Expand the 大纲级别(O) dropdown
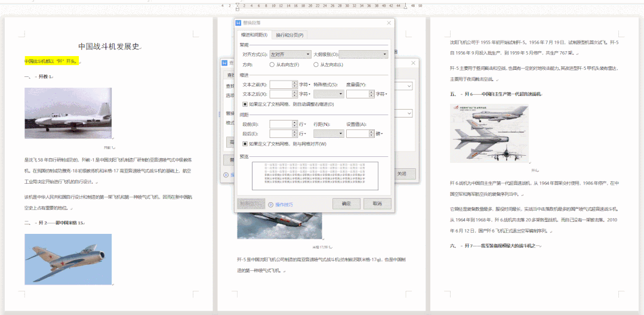 (363, 54)
